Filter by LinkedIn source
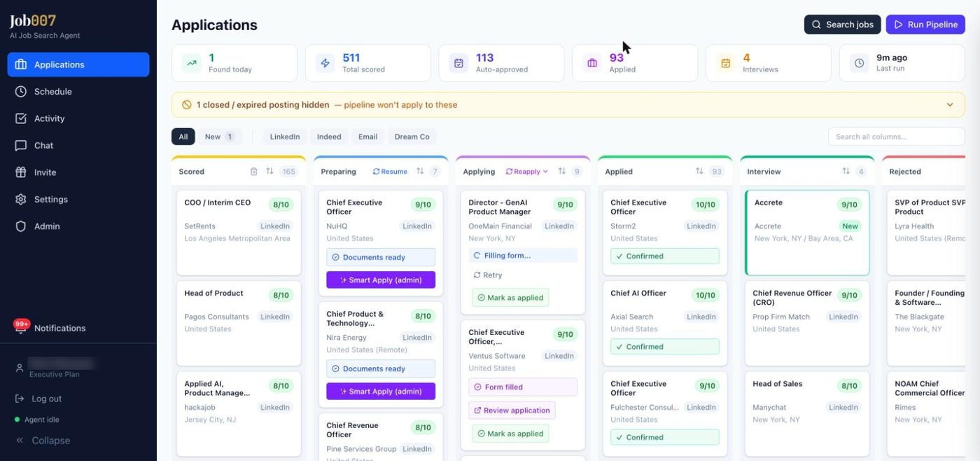Viewport: 980px width, 461px height. click(x=285, y=137)
